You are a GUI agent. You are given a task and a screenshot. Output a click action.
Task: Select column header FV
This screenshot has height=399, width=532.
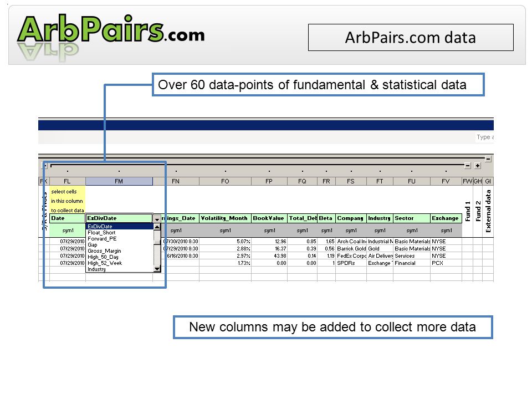446,181
